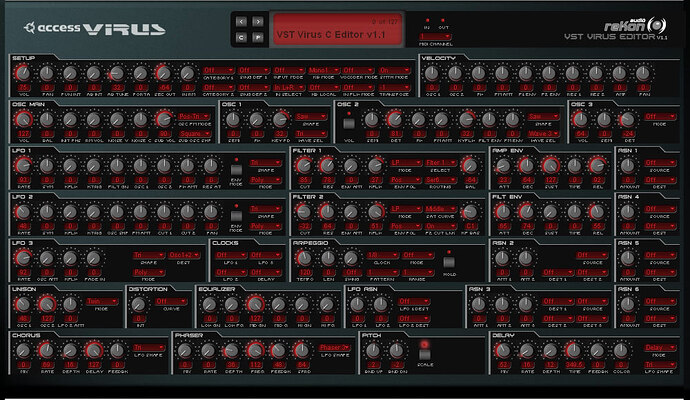Open Phaser LFO shape dropdown
The height and width of the screenshot is (400, 690).
(334, 348)
